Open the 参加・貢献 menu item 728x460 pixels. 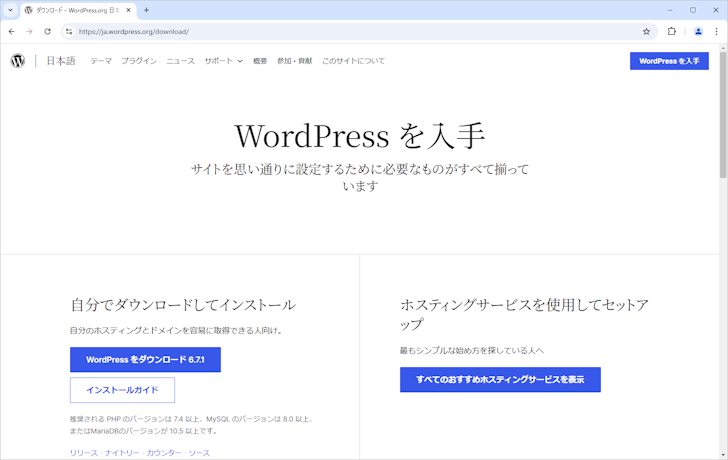295,61
